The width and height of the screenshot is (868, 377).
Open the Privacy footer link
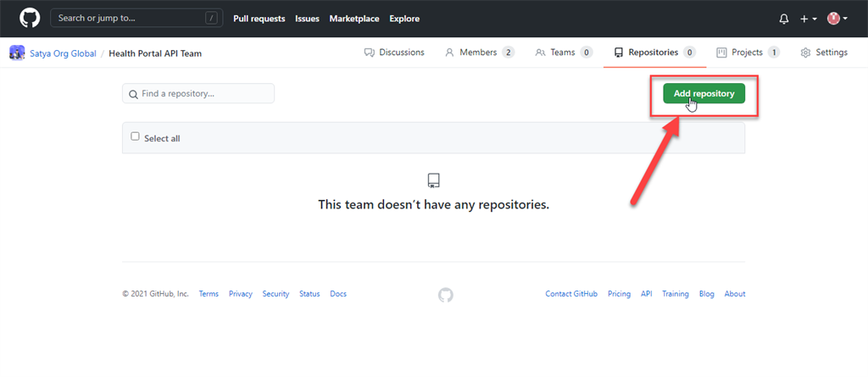tap(241, 294)
